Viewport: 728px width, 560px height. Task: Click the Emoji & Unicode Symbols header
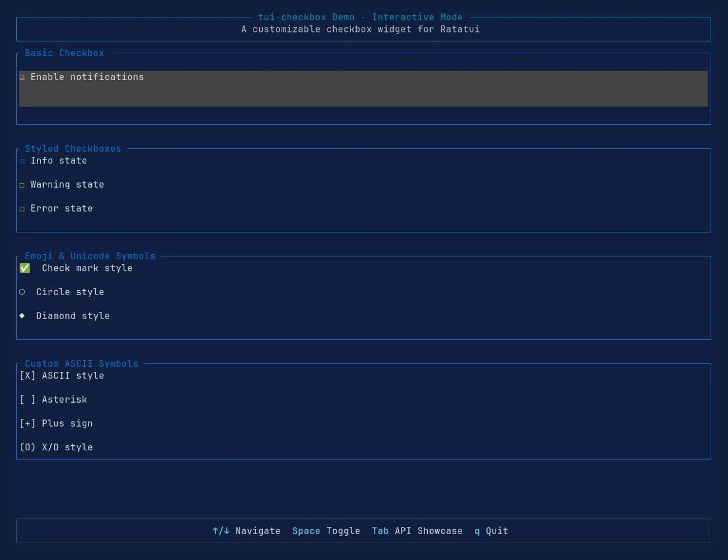(90, 256)
